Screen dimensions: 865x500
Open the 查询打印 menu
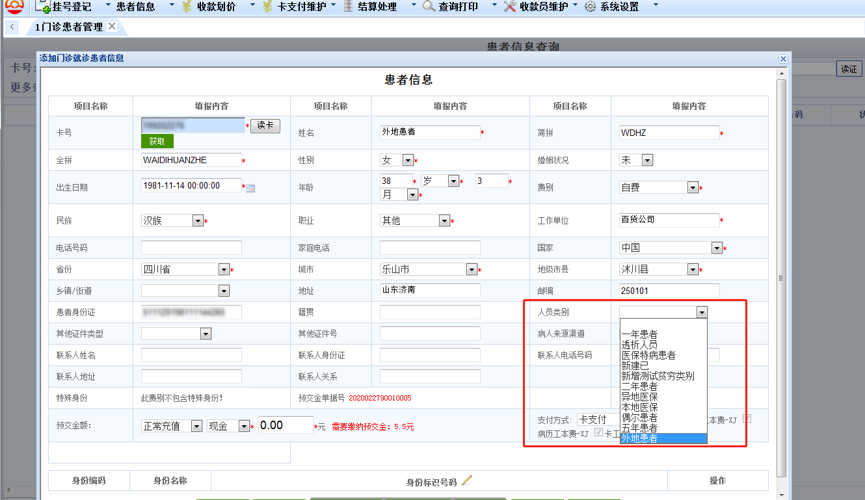(458, 7)
